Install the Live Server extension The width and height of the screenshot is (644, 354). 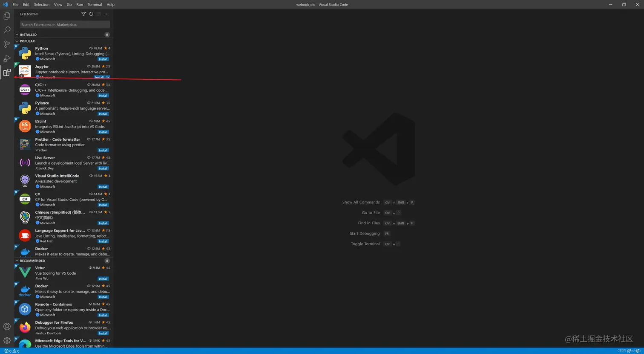point(103,168)
